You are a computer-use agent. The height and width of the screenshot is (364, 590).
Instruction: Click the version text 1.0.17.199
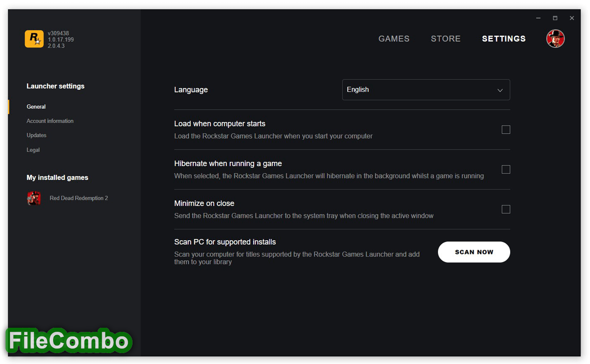(x=61, y=40)
